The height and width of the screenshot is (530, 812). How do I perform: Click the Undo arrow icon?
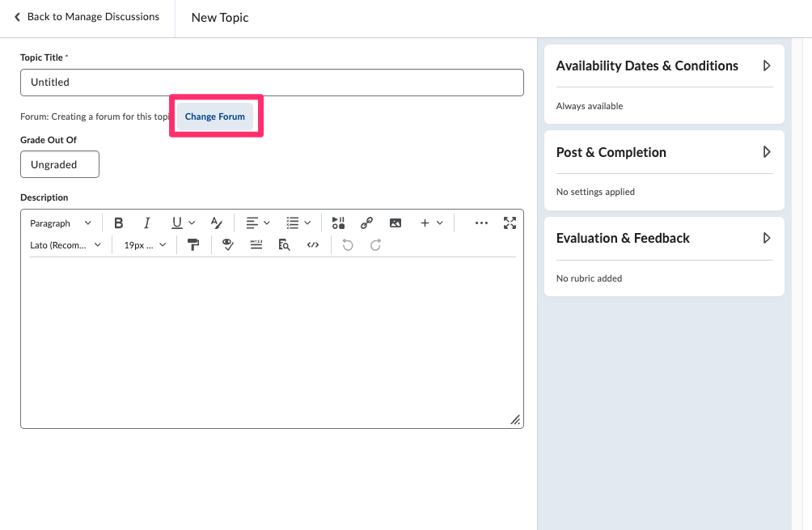click(348, 245)
